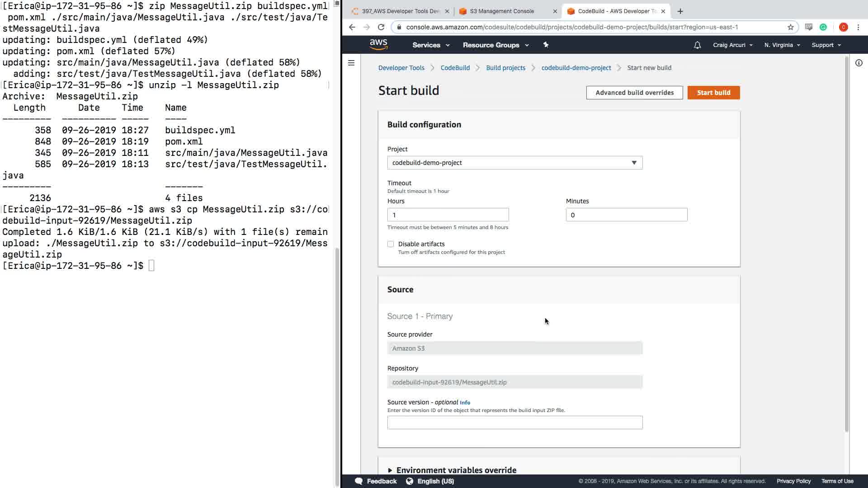Open the Services dropdown menu
The width and height of the screenshot is (868, 488).
430,45
